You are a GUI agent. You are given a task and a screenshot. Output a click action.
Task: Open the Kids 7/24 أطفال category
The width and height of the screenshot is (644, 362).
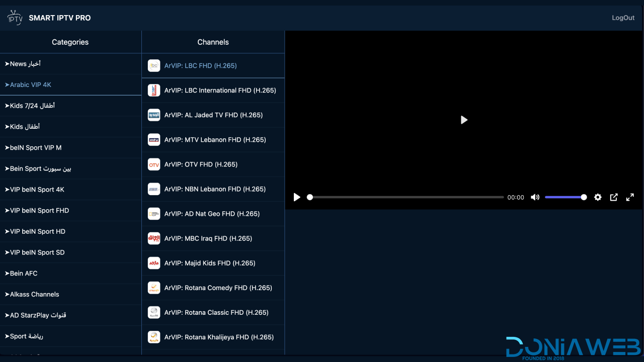click(x=70, y=106)
